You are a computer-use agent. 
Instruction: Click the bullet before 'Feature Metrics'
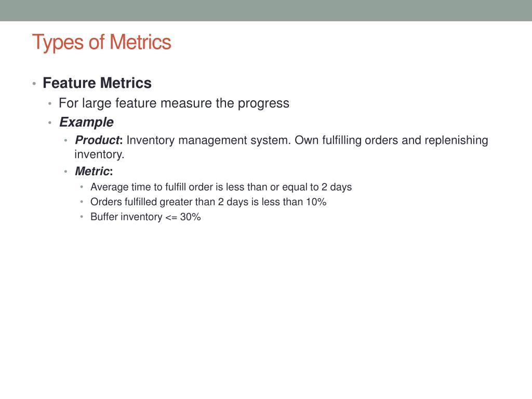pyautogui.click(x=34, y=84)
